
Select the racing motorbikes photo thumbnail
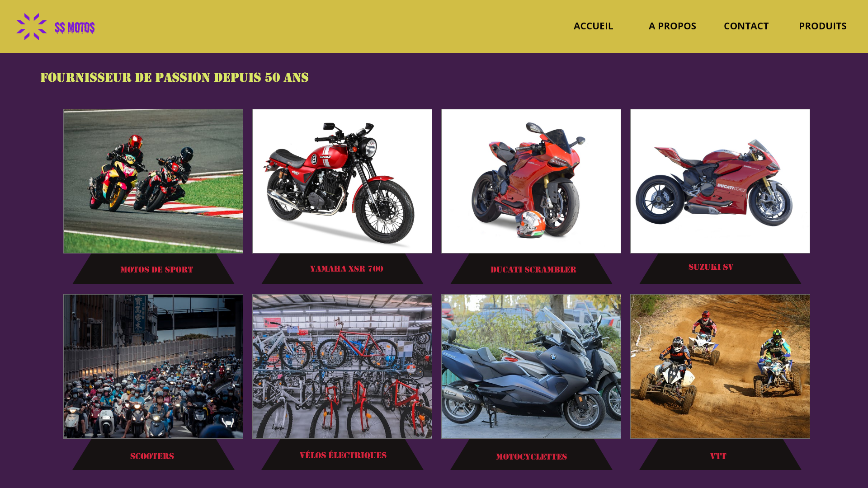(153, 181)
